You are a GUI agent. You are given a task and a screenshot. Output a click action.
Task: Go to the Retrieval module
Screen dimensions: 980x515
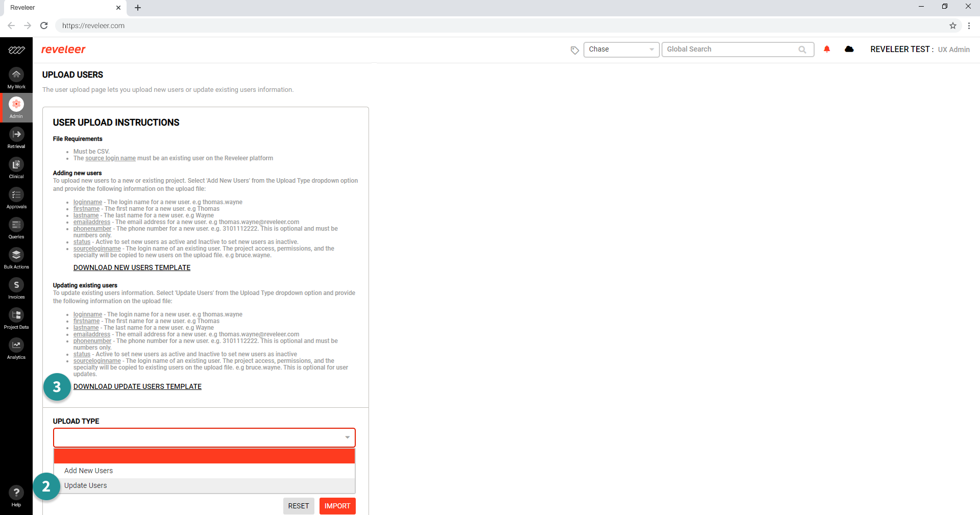pyautogui.click(x=16, y=138)
